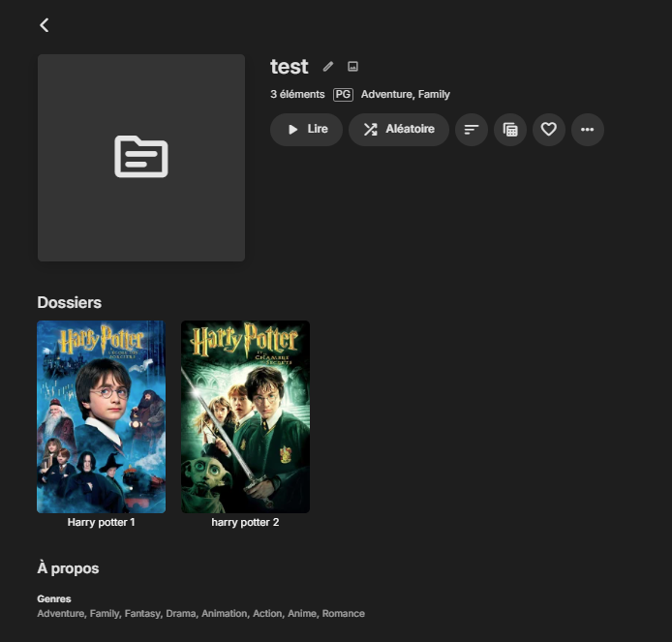Select the Romance genre link

click(344, 613)
